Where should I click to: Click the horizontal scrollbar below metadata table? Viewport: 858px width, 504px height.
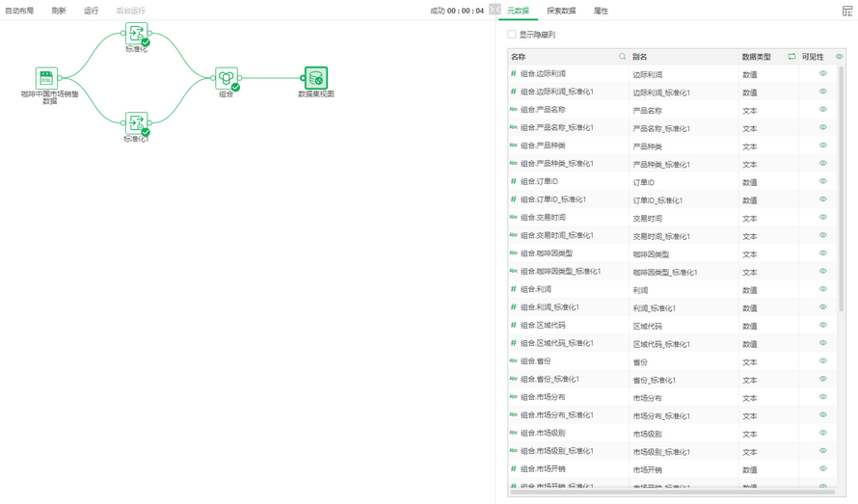(x=672, y=492)
